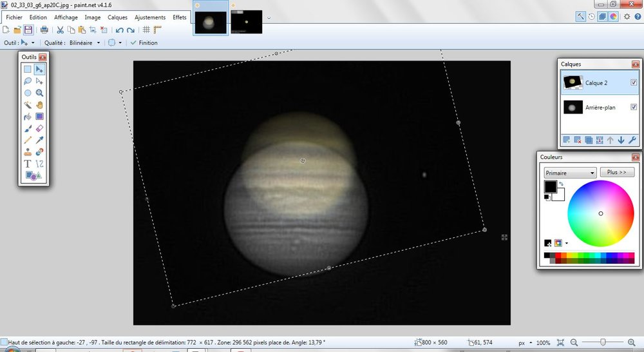Click the New file icon
644x352 pixels.
(x=6, y=30)
